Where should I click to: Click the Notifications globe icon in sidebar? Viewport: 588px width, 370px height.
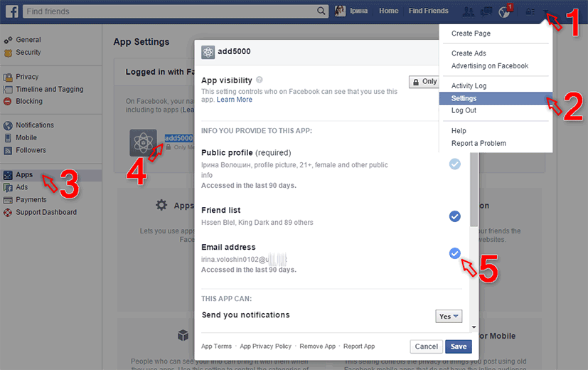pyautogui.click(x=8, y=125)
